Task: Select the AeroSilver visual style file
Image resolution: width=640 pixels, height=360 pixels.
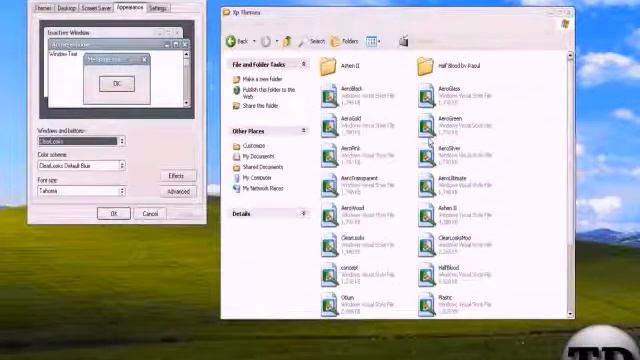Action: click(x=455, y=156)
